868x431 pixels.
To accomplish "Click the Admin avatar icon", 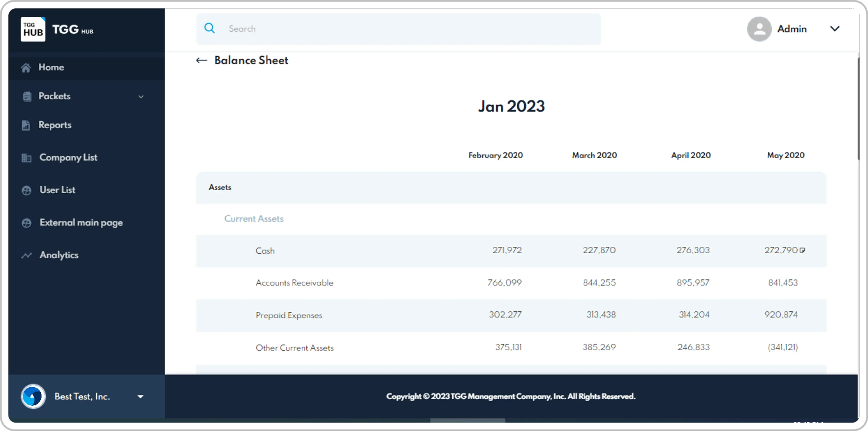I will pos(759,29).
